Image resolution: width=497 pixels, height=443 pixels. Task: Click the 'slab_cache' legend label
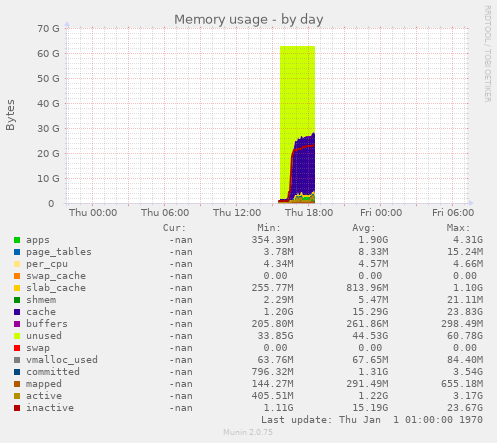tap(56, 288)
